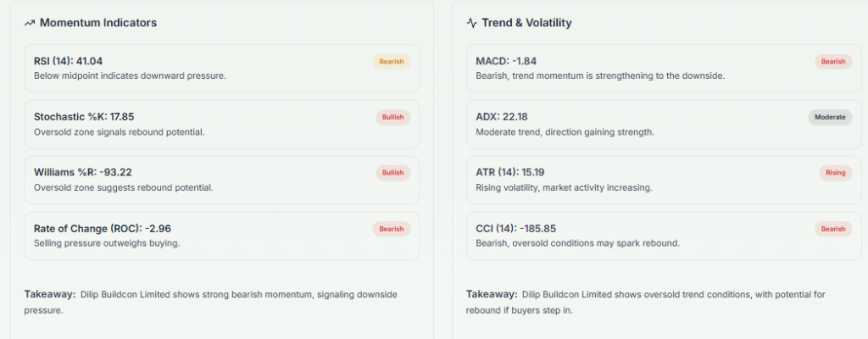
Task: Select the MACD: -1.84 heading
Action: tap(506, 61)
